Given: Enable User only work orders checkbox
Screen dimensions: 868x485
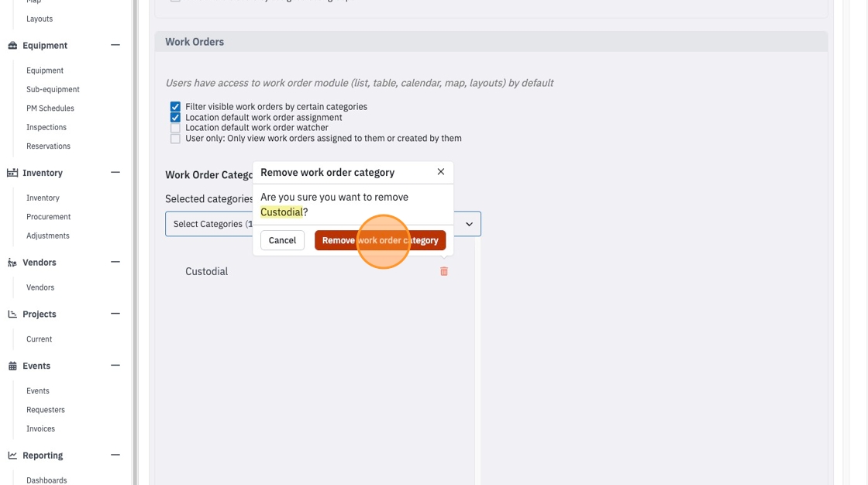Looking at the screenshot, I should point(175,139).
